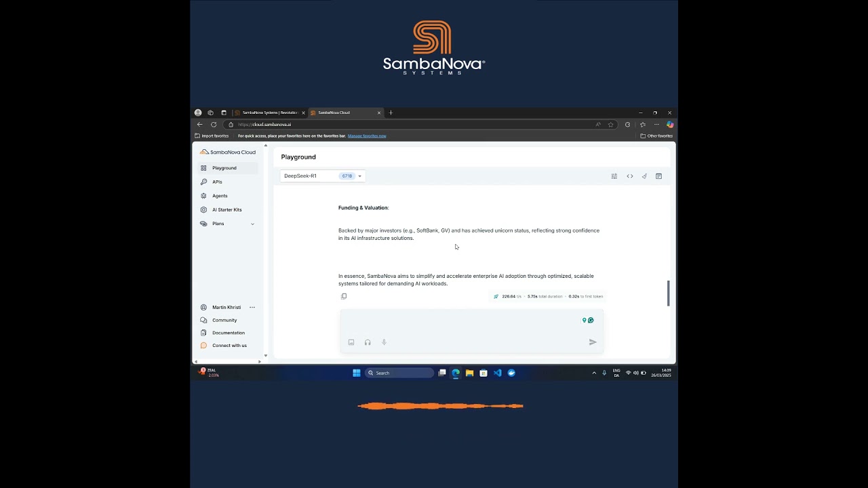Screen dimensions: 868x488
Task: Open the DeepSeek-R1 model dropdown
Action: point(322,176)
